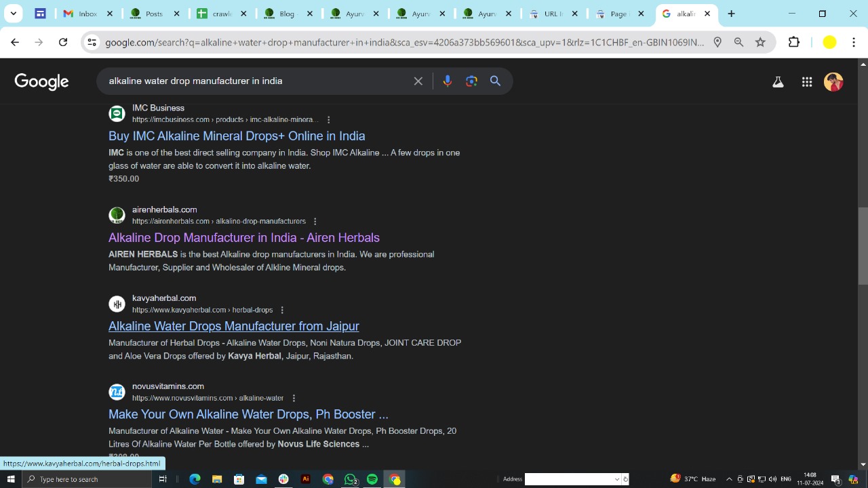Open the pinned calendar tab icon

pos(40,14)
